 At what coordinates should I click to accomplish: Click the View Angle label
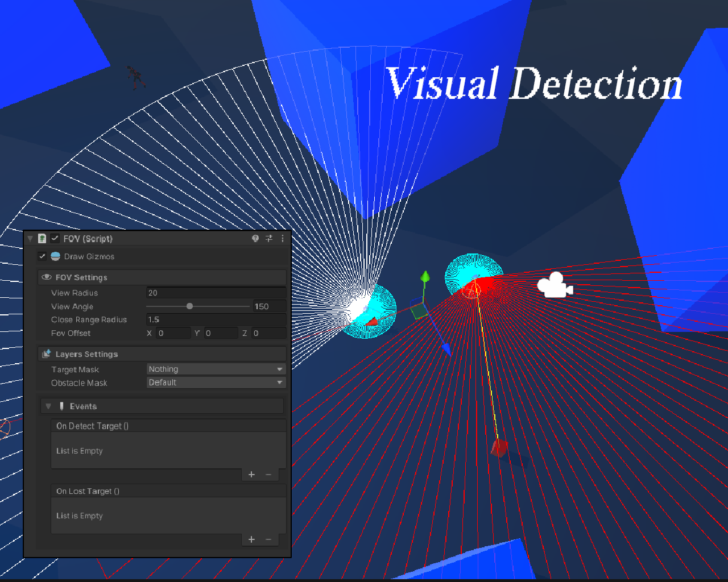(72, 306)
